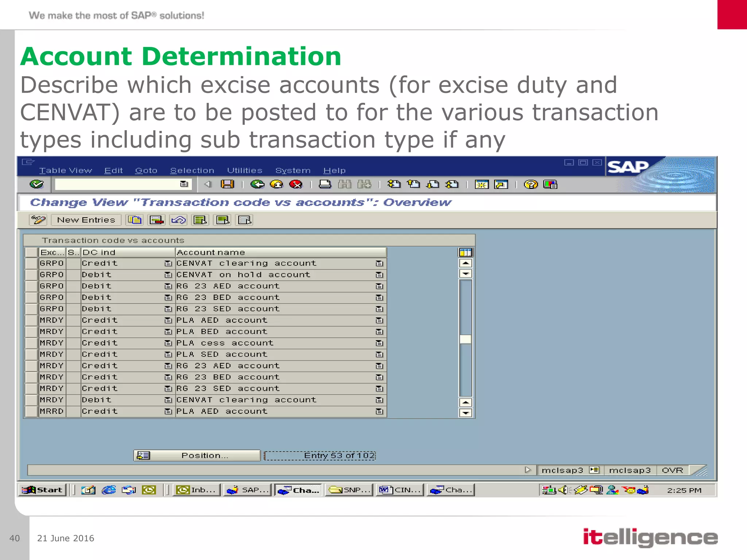Click the Select Block icon
This screenshot has height=560, width=747.
point(222,220)
